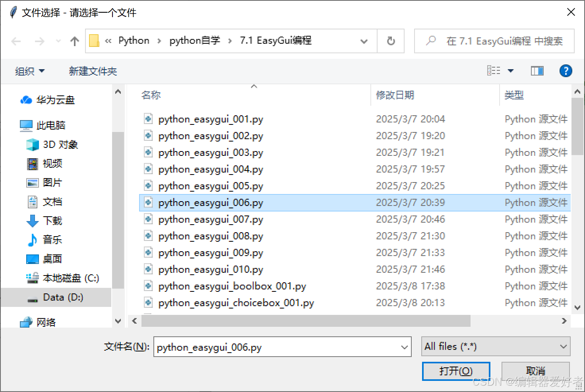Click the search magnifier in the search box
This screenshot has height=392, width=585.
coord(430,41)
